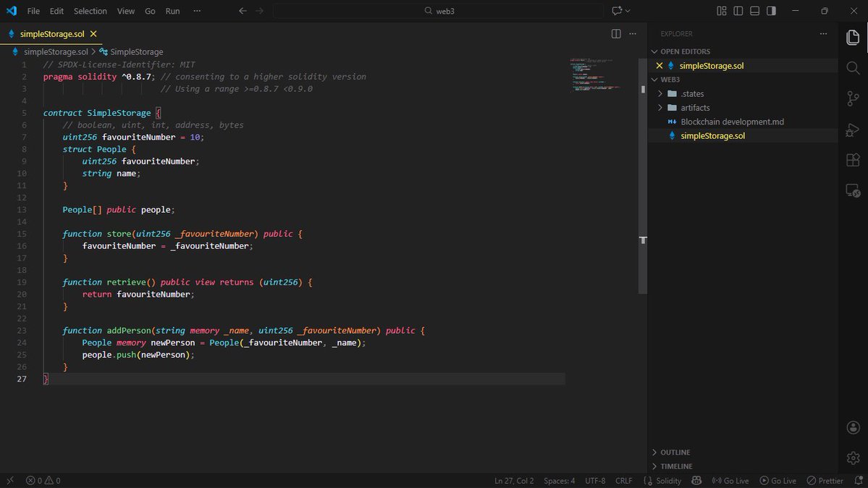Click 'retrieve' function name on line 19

click(x=126, y=282)
